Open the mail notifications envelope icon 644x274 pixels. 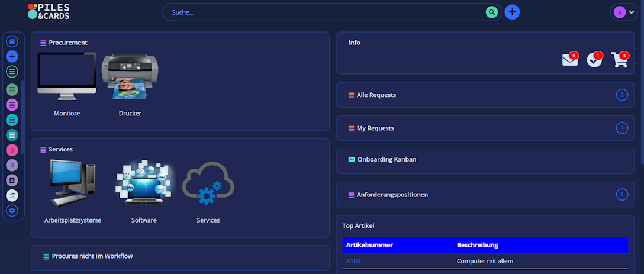pos(569,60)
